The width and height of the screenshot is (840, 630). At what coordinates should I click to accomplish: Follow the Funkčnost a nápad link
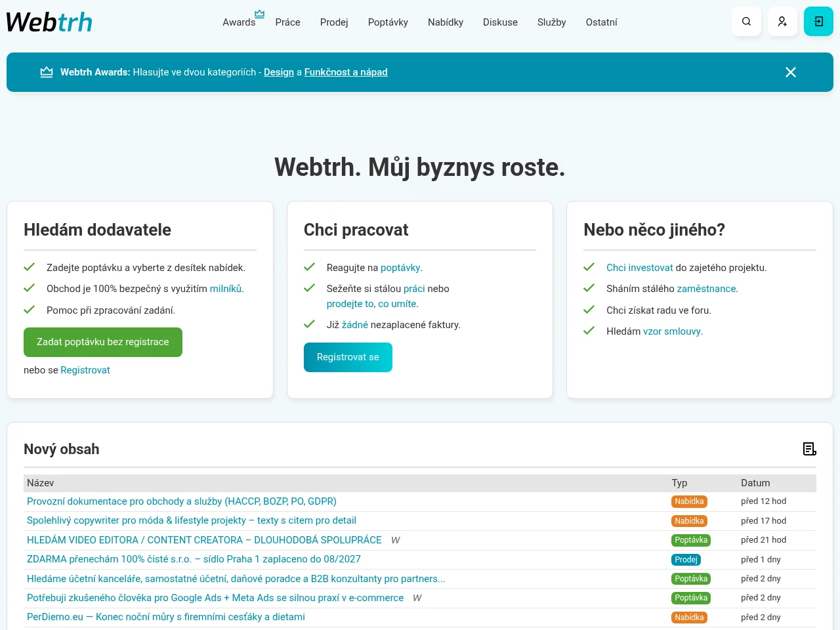[346, 72]
